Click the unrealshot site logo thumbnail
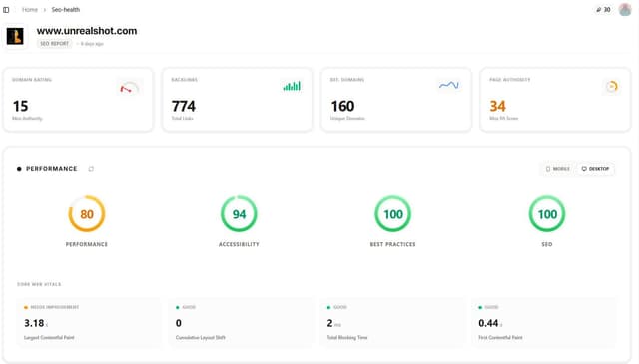639x364 pixels. click(15, 36)
